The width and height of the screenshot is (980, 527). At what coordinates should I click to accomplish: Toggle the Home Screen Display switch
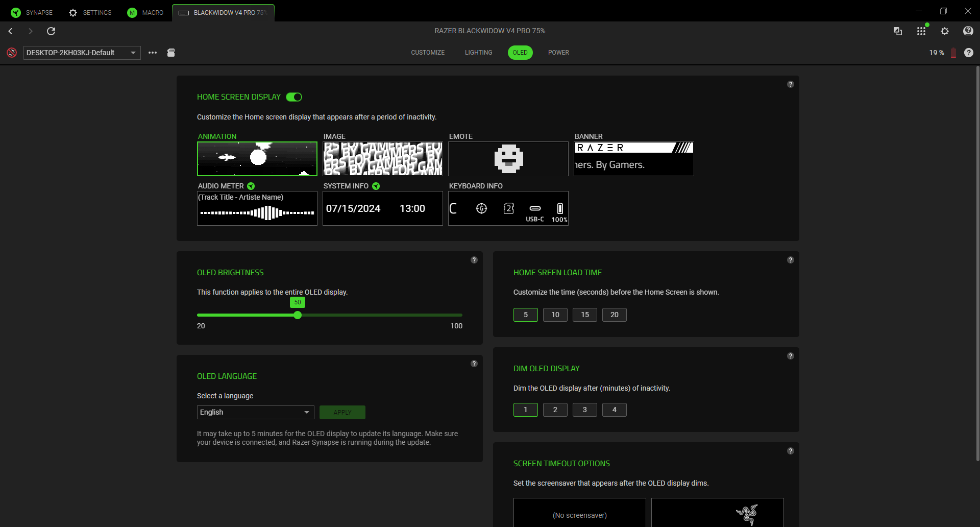[x=294, y=97]
